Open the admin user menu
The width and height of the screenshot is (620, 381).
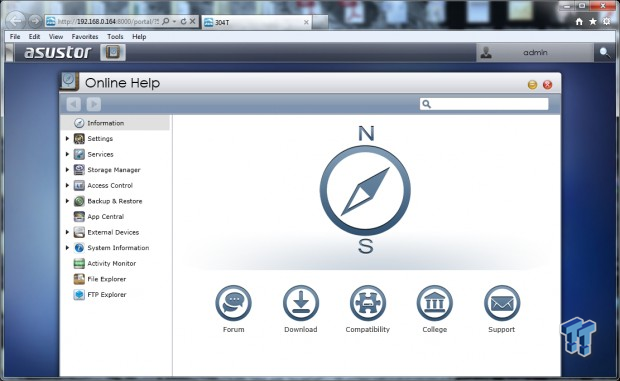click(x=535, y=53)
